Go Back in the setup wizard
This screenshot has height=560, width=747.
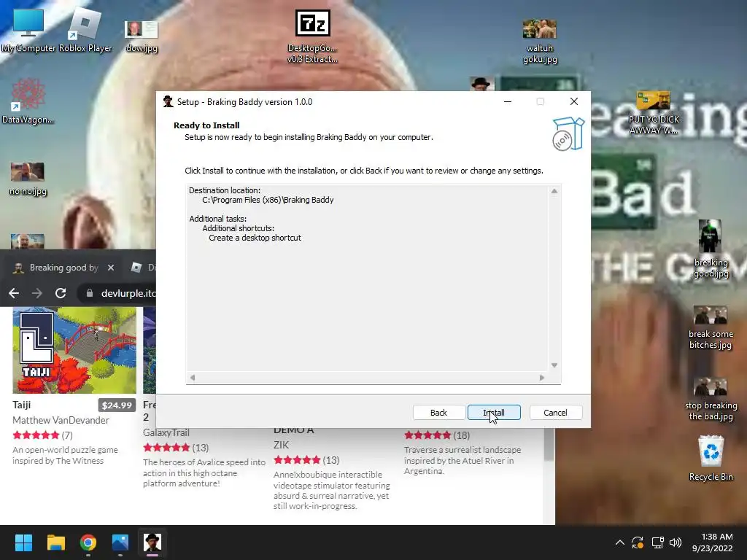tap(438, 413)
